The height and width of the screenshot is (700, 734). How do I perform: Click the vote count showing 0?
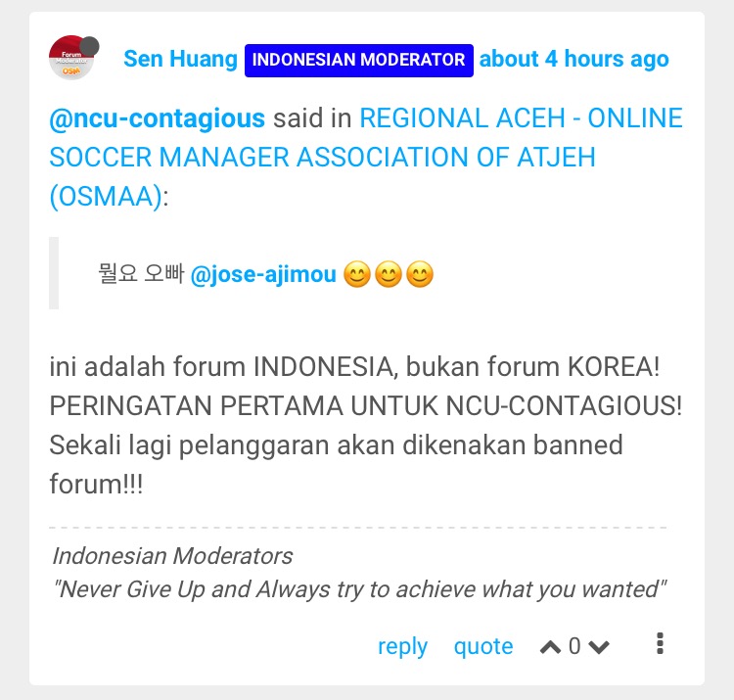pyautogui.click(x=574, y=646)
